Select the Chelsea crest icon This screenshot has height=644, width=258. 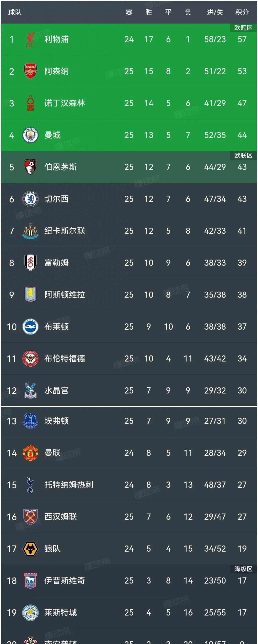pos(30,199)
